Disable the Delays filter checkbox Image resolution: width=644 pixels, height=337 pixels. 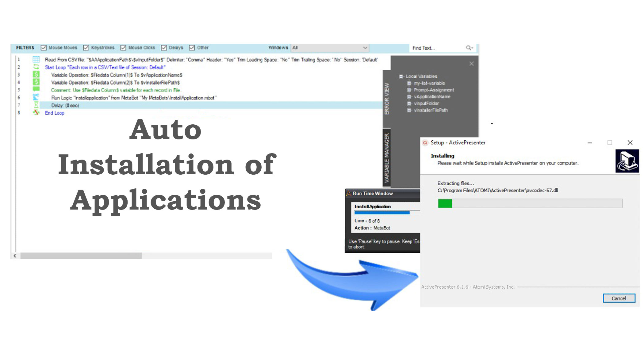pyautogui.click(x=164, y=48)
